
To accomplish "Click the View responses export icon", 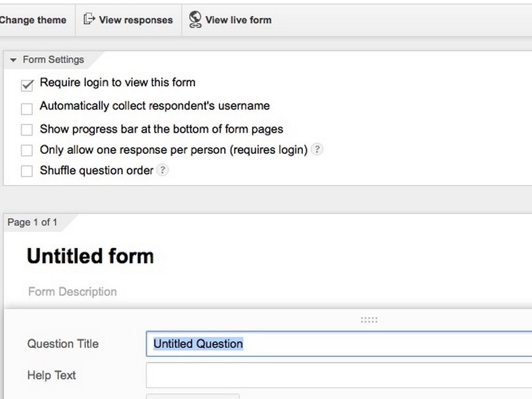I will coord(89,19).
